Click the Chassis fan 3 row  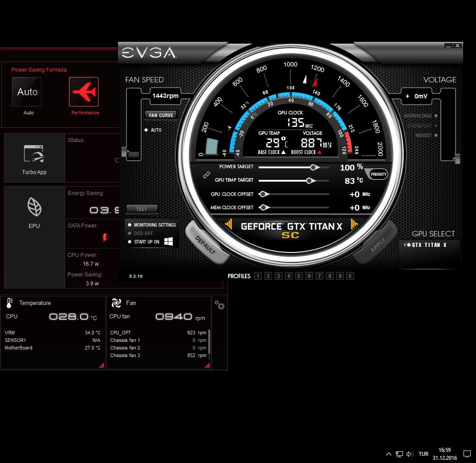tap(158, 356)
